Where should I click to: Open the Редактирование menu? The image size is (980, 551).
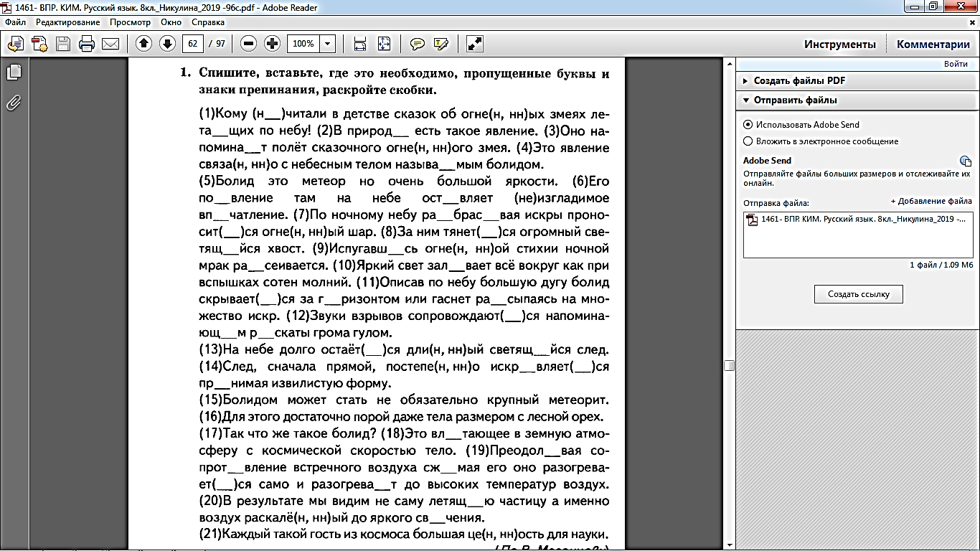68,22
